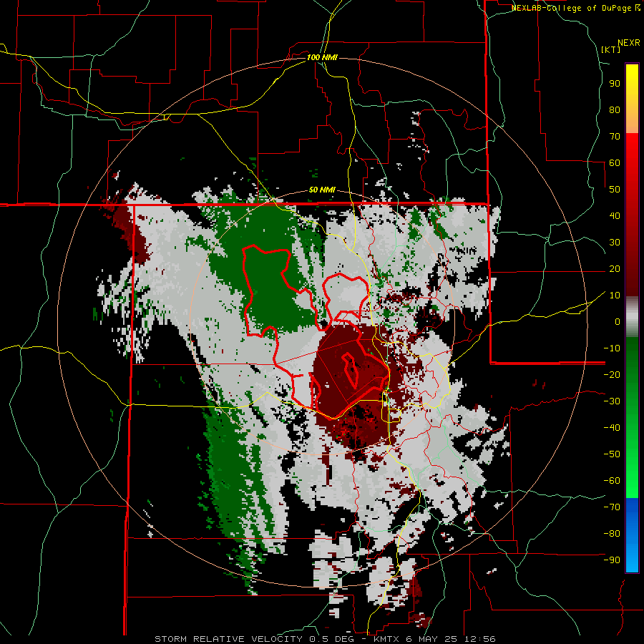The height and width of the screenshot is (644, 644).
Task: Click the 80 value on the velocity scale
Action: coord(615,109)
